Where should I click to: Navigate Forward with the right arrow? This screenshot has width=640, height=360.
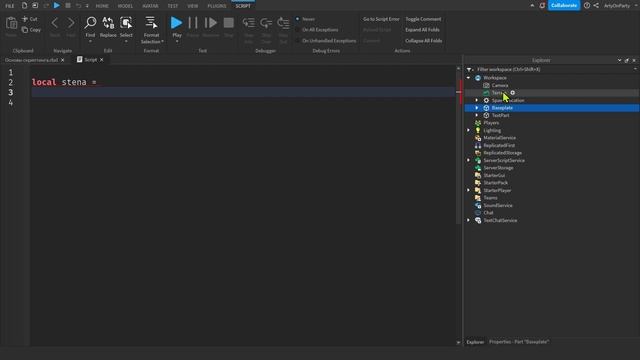pos(71,23)
